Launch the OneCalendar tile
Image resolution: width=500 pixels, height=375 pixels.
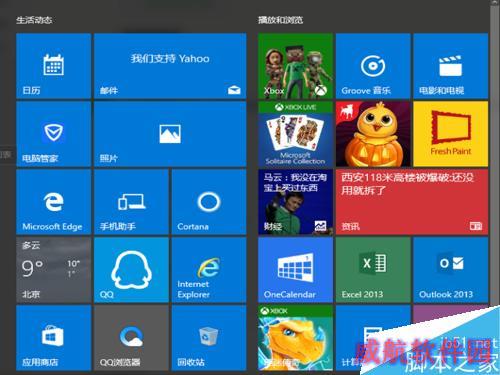[295, 270]
